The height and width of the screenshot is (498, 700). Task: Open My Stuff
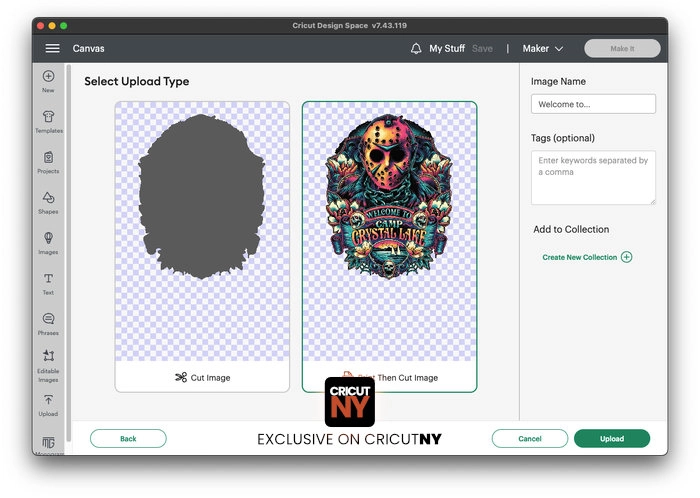pyautogui.click(x=447, y=49)
